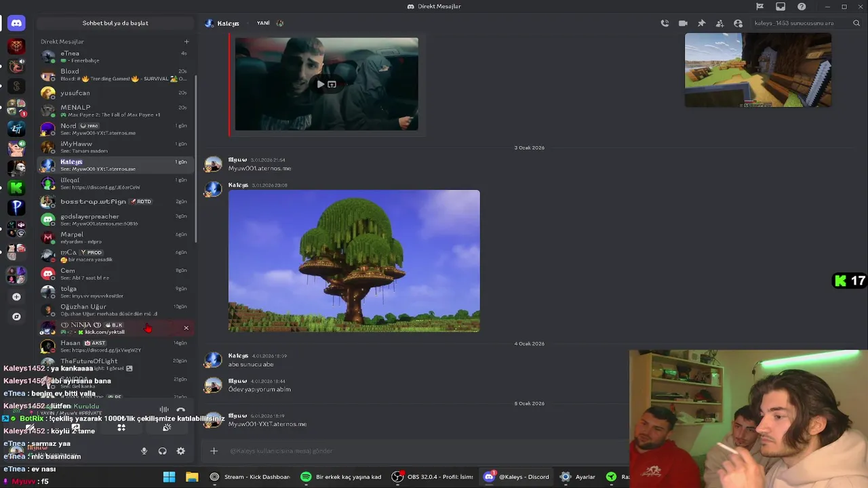Click the 'Myuw001.aternos.me' message text
The width and height of the screenshot is (868, 488).
[x=260, y=168]
